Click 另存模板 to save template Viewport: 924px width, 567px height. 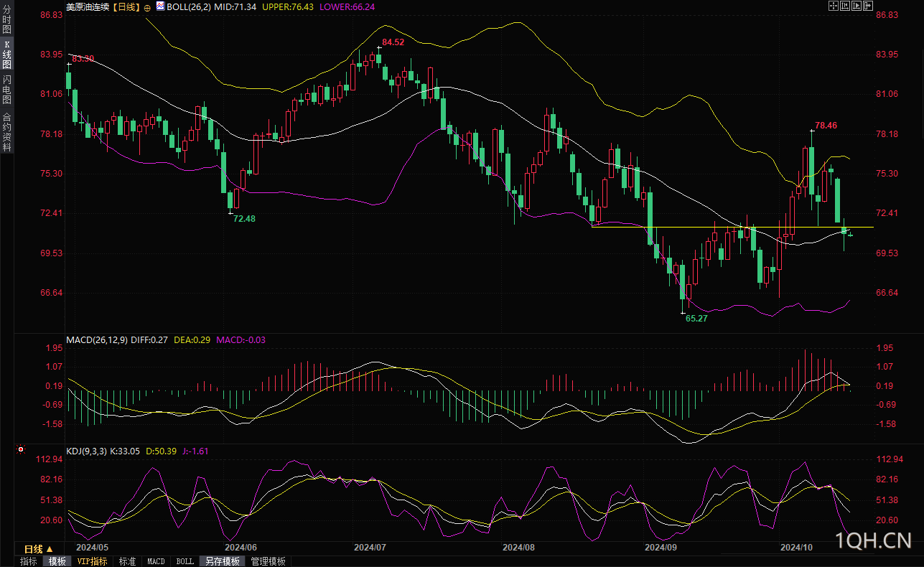click(222, 561)
